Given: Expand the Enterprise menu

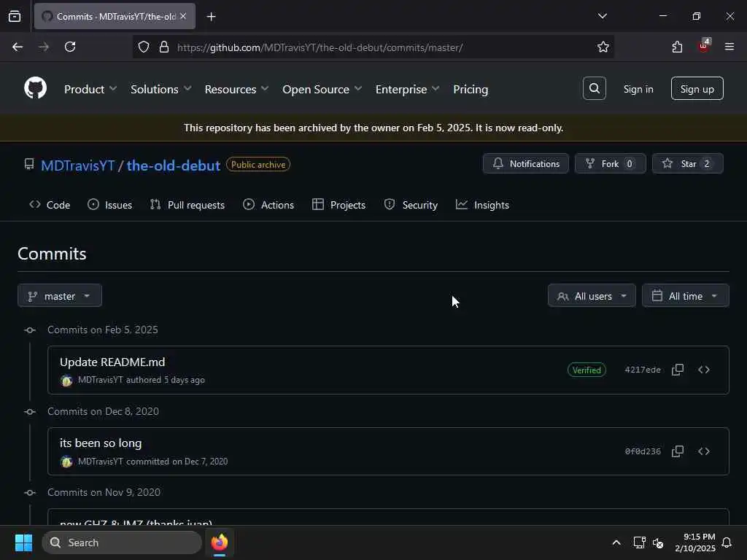Looking at the screenshot, I should pyautogui.click(x=407, y=90).
